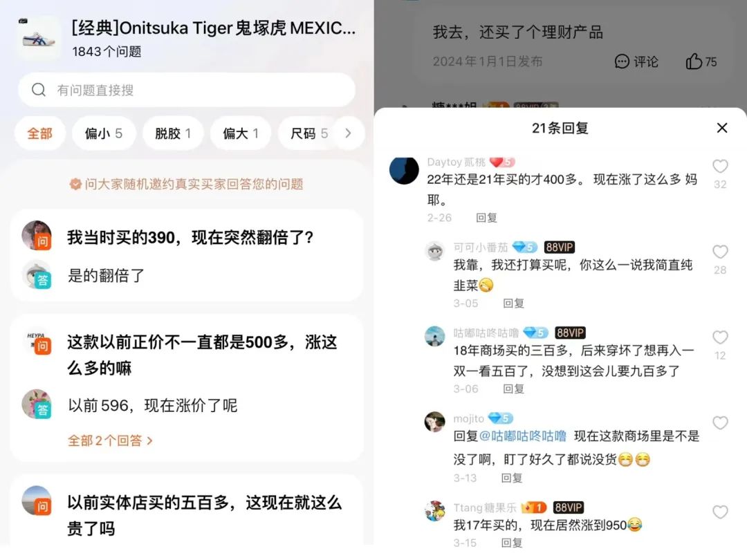Select the 偏小 5 filter tab
Screen dimensions: 747x560
pos(103,133)
